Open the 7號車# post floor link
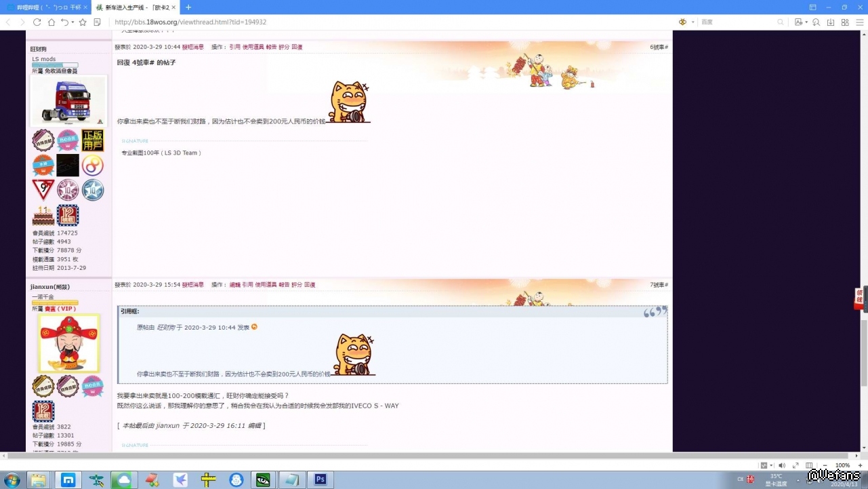The image size is (868, 489). [659, 285]
